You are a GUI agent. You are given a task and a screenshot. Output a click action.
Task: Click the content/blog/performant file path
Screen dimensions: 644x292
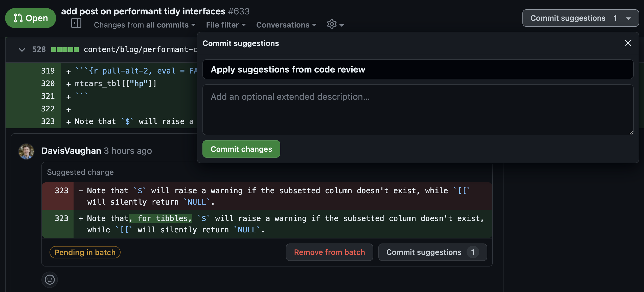click(140, 50)
